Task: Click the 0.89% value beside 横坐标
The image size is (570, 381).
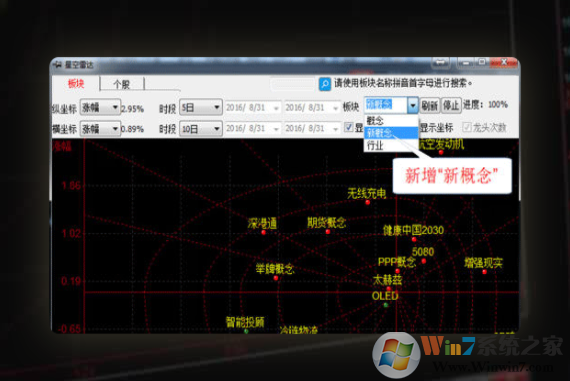Action: point(132,129)
